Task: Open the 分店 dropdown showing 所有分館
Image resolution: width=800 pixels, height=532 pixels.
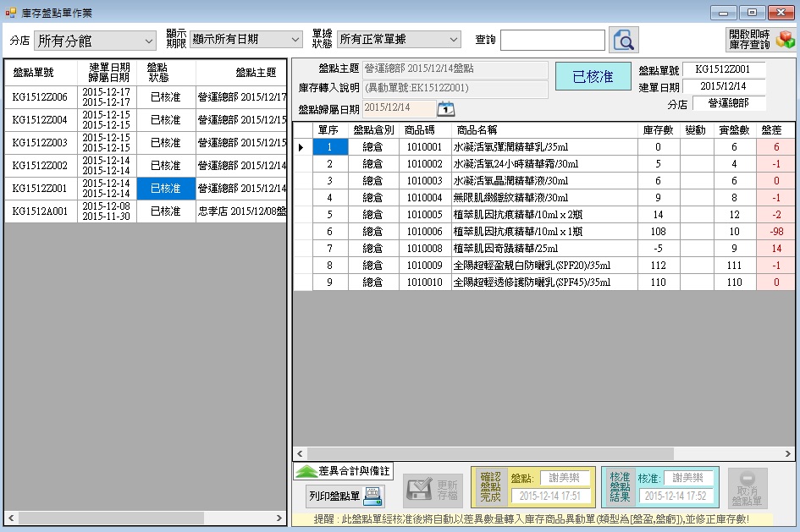Action: pyautogui.click(x=95, y=41)
